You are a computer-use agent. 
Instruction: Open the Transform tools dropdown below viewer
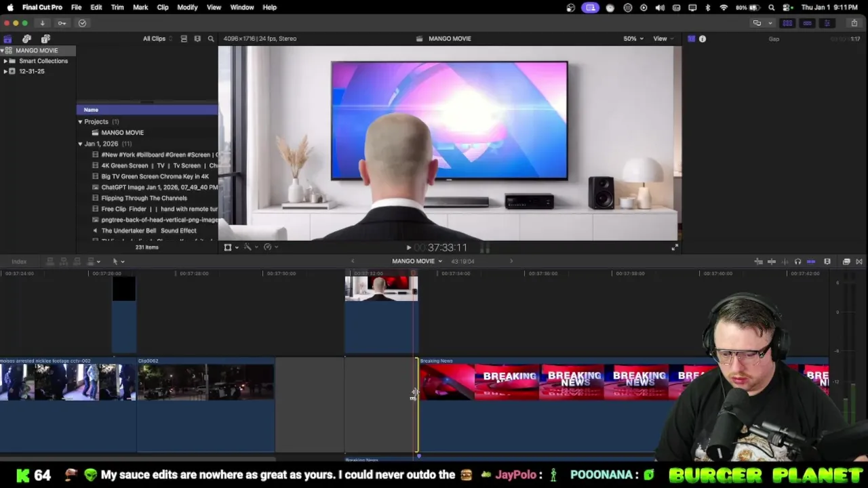(x=231, y=247)
